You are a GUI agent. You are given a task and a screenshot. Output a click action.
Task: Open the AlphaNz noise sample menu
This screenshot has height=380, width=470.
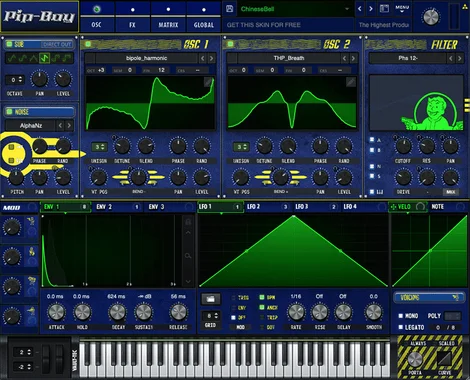click(31, 126)
